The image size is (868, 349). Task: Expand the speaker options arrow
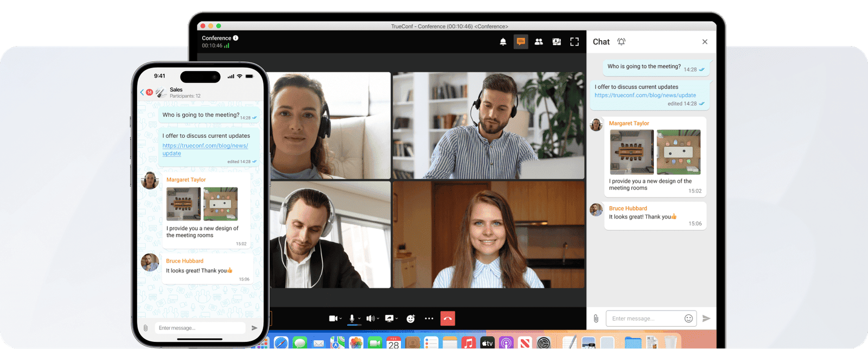click(377, 319)
